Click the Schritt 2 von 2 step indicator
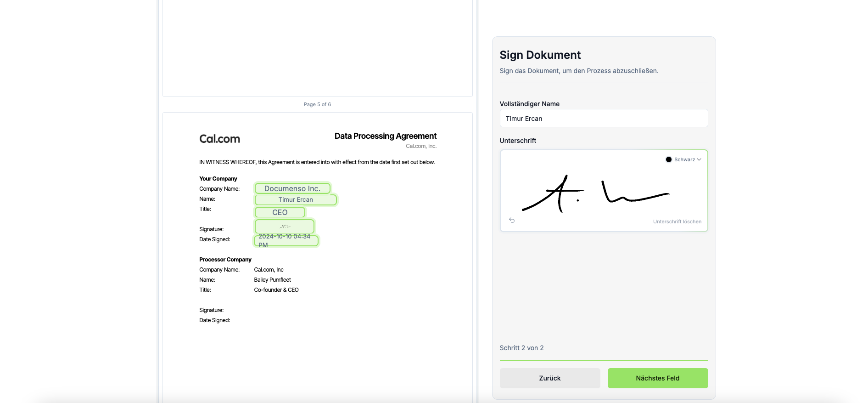The image size is (868, 403). coord(521,348)
